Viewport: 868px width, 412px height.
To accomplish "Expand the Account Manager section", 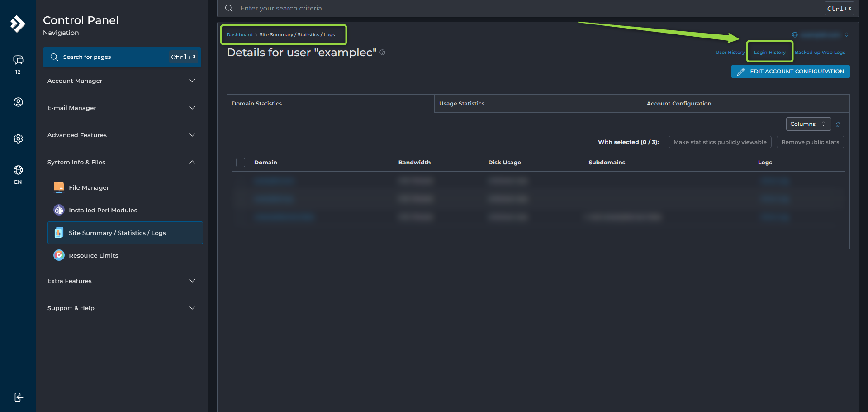I will click(122, 81).
